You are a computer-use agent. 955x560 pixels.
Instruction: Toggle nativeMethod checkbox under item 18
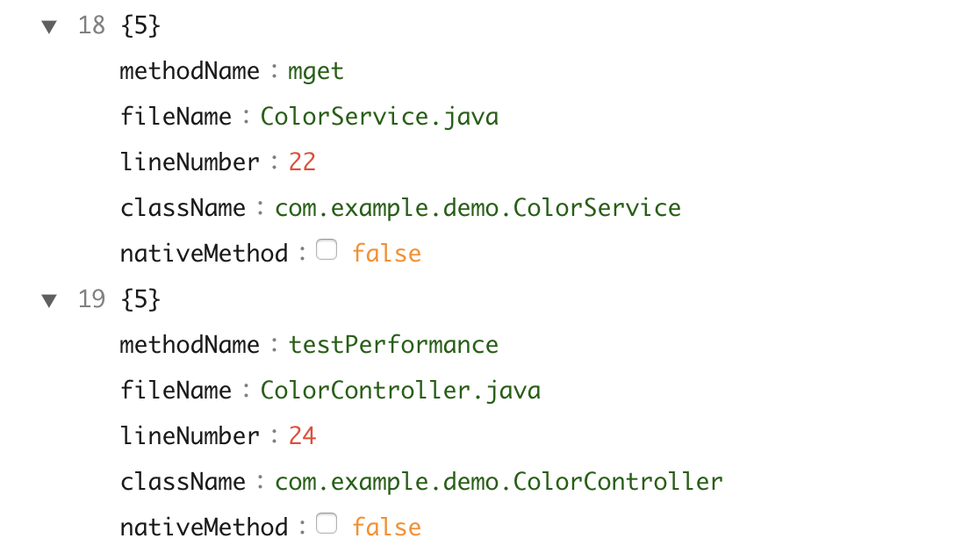click(x=327, y=251)
